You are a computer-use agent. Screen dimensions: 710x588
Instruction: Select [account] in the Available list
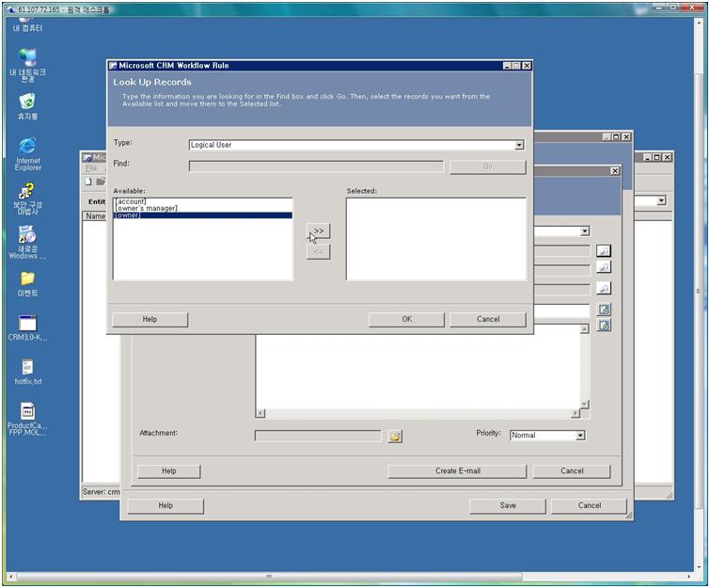[203, 201]
